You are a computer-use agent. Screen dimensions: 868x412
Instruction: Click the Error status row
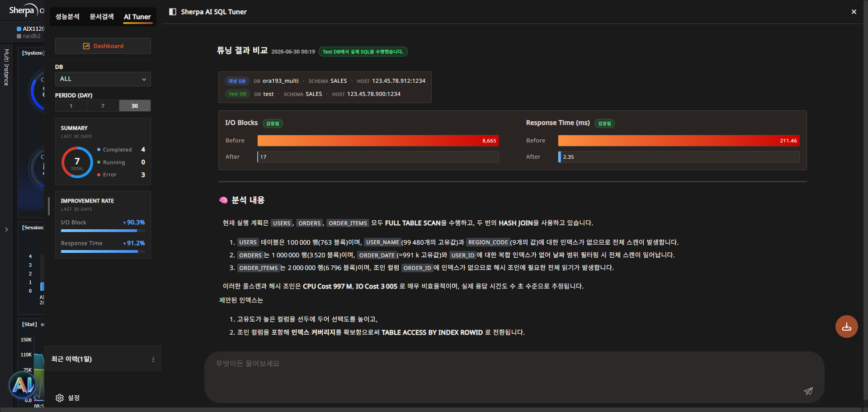click(x=121, y=175)
